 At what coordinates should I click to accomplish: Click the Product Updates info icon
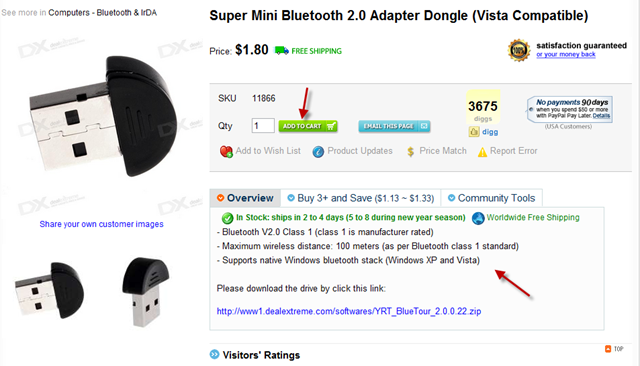pos(318,152)
